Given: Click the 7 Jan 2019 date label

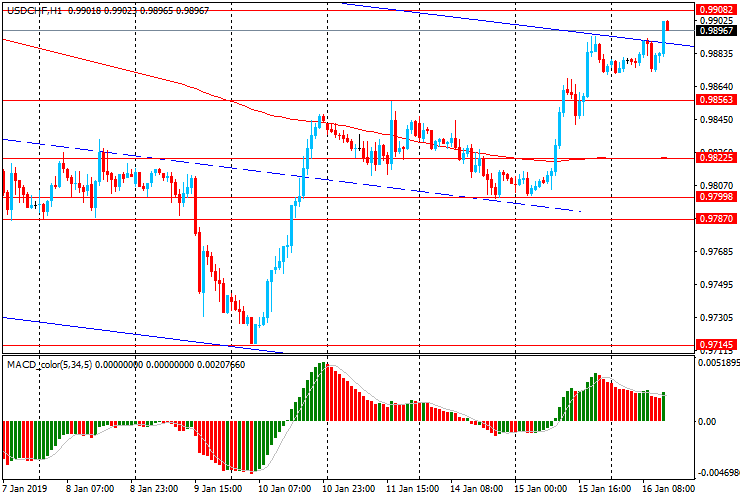Looking at the screenshot, I should (x=26, y=488).
